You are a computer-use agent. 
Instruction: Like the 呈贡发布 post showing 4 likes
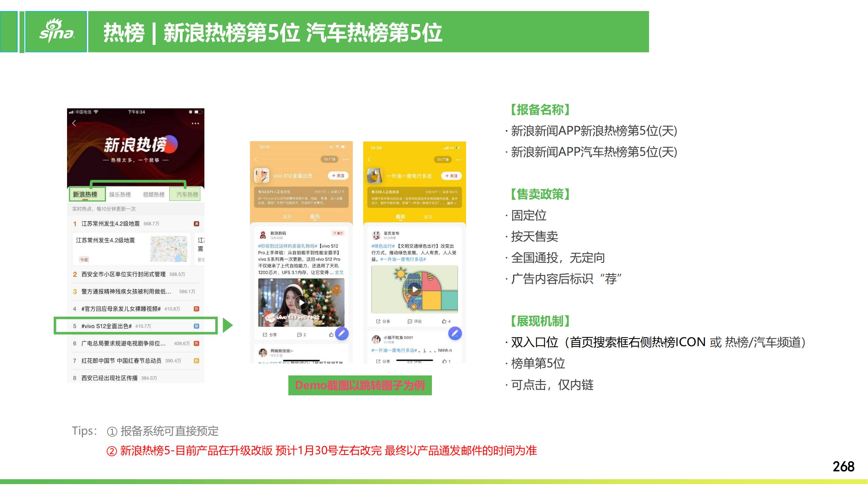[x=446, y=321]
